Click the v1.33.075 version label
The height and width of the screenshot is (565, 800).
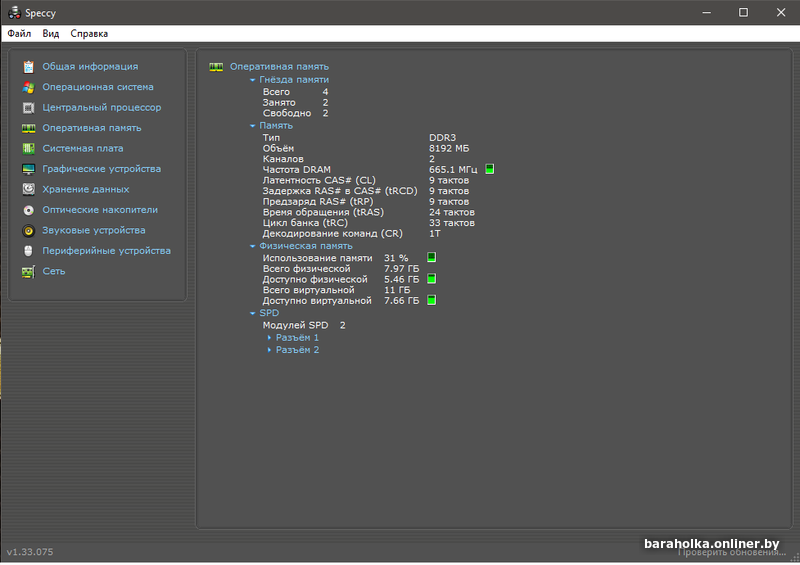(30, 552)
